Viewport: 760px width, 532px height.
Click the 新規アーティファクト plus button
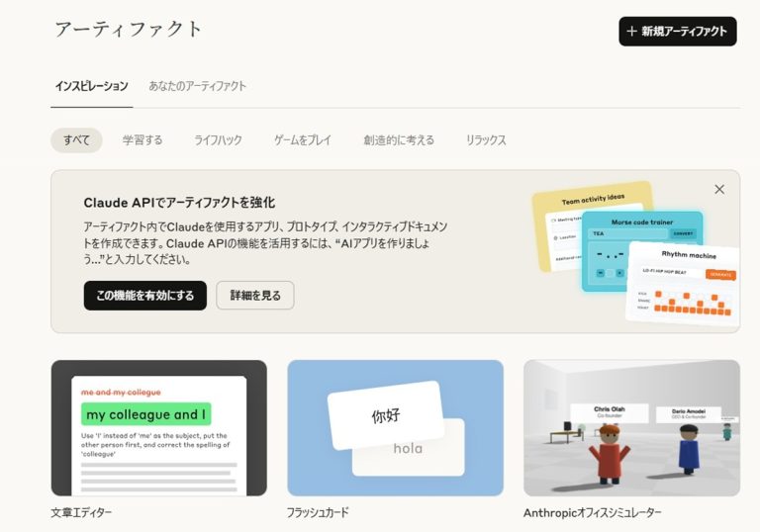[677, 32]
